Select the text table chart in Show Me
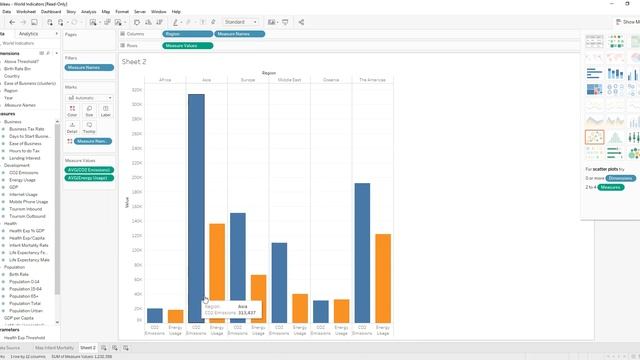The height and width of the screenshot is (360, 640). coord(594,41)
